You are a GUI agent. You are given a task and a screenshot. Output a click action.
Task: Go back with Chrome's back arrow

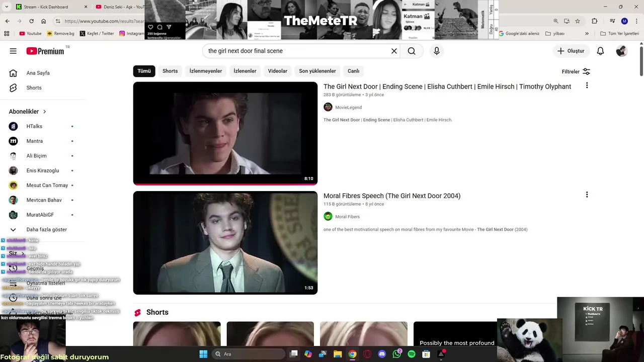7,21
